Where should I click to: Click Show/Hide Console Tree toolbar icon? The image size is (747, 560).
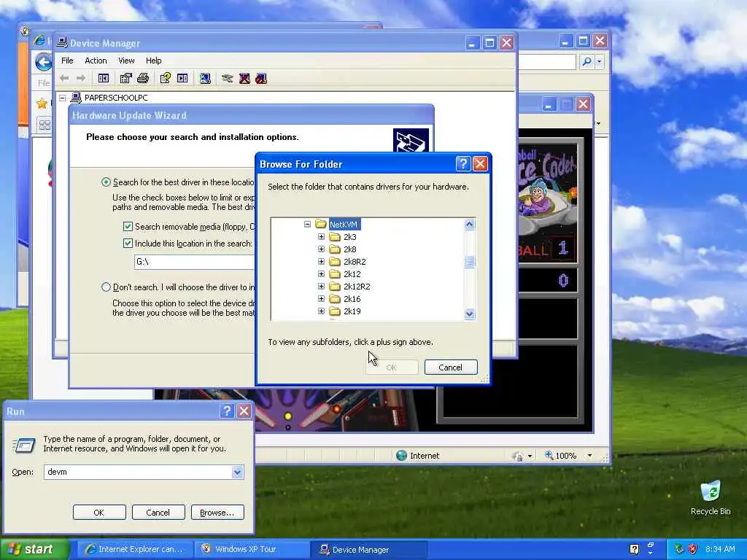pyautogui.click(x=104, y=79)
